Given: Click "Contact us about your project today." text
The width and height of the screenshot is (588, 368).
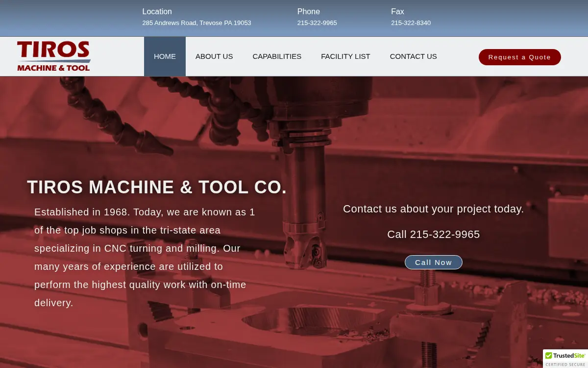Looking at the screenshot, I should coord(433,209).
